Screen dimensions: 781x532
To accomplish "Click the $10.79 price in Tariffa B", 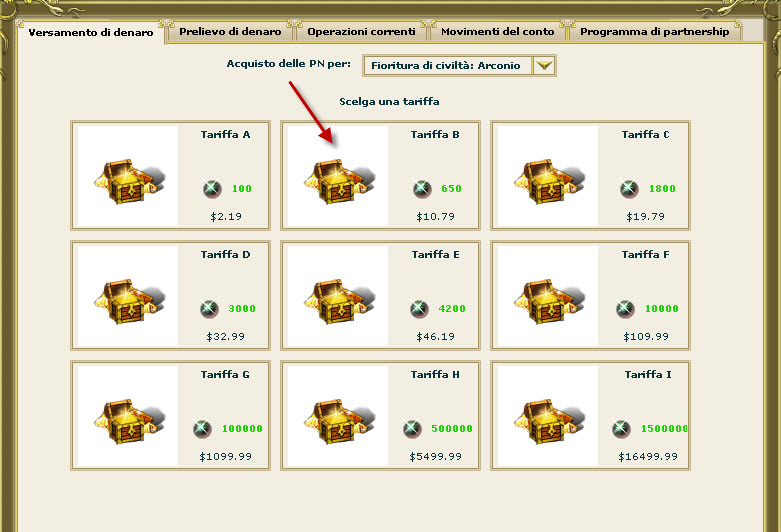I will click(436, 217).
